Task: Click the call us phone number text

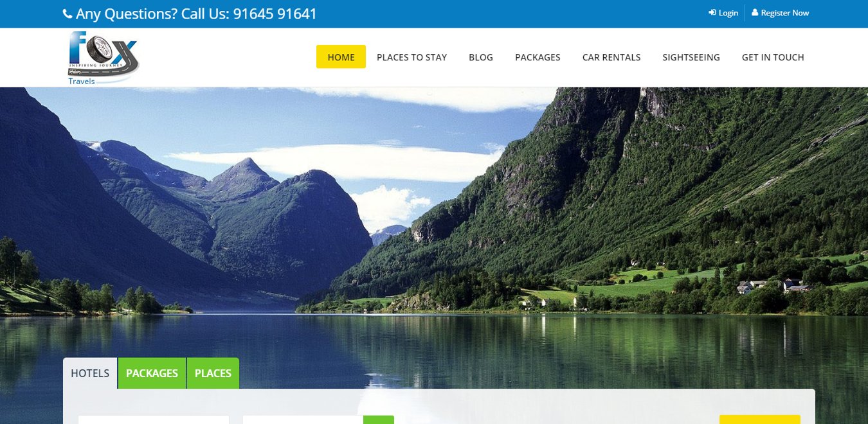Action: pyautogui.click(x=275, y=13)
